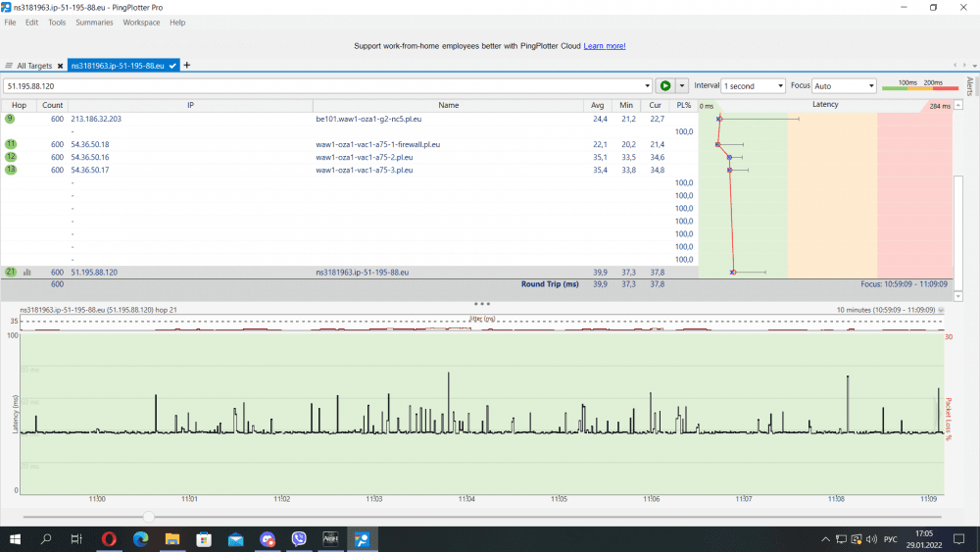
Task: Select the green hop 12 circle
Action: click(11, 157)
